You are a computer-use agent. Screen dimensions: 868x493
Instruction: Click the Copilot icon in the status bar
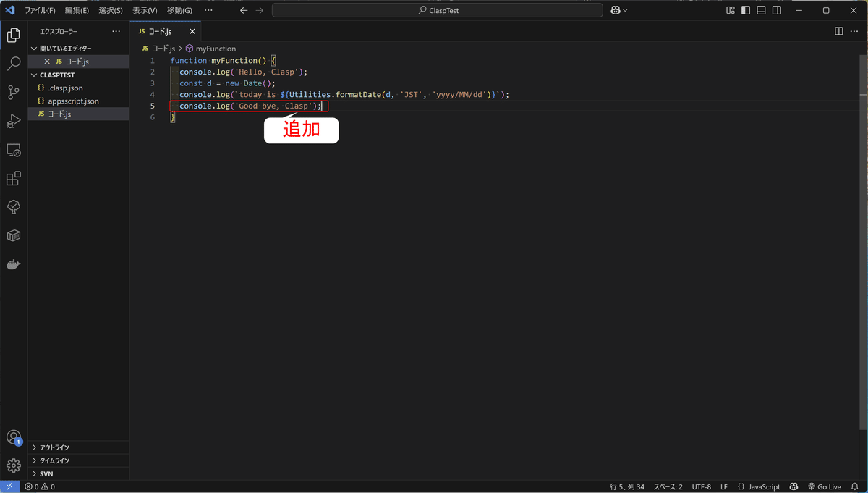[x=793, y=486]
